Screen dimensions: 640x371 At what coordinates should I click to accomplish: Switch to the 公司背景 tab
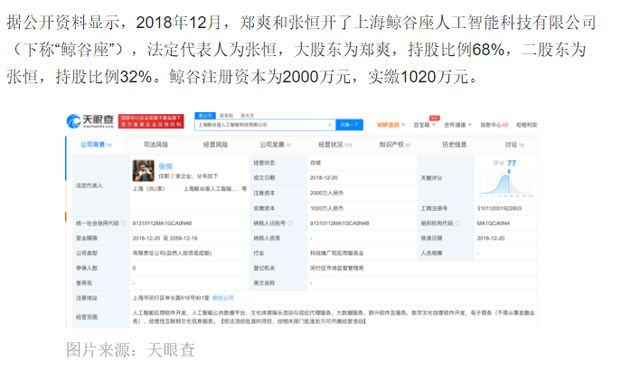tap(96, 145)
